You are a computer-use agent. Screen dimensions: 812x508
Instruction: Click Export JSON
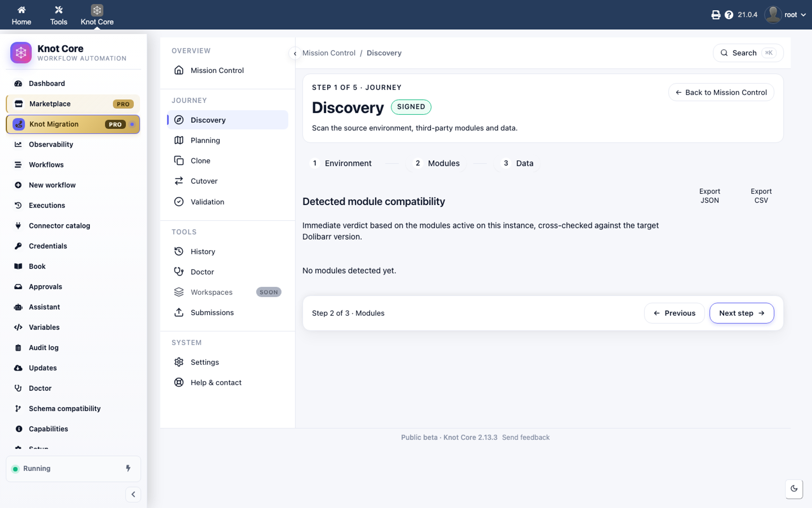[709, 196]
